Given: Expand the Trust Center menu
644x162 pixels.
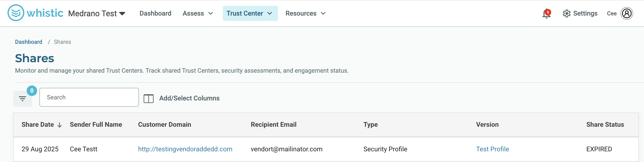Looking at the screenshot, I should (250, 13).
